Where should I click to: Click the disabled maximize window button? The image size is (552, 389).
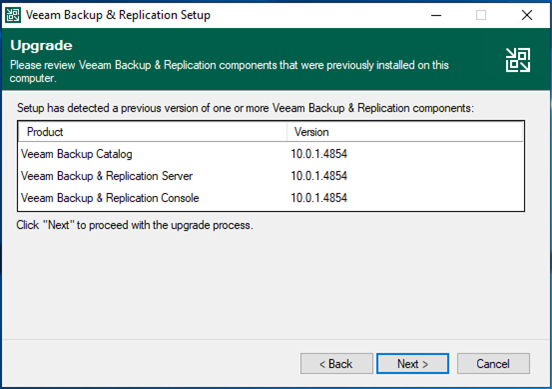click(481, 15)
